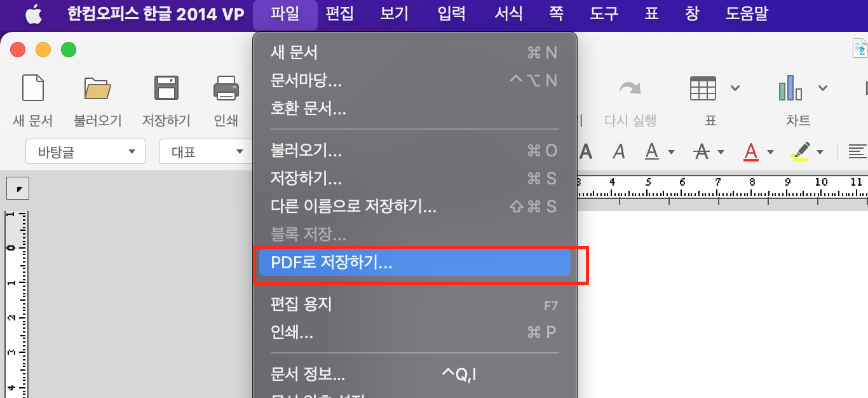
Task: Expand the table toolbar button's arrow
Action: pyautogui.click(x=735, y=88)
